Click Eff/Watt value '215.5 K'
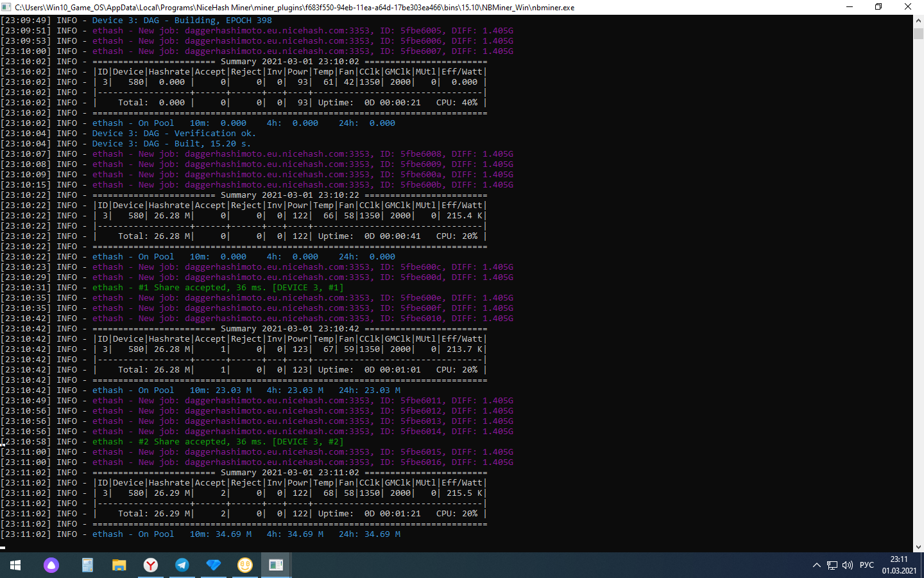 click(465, 493)
